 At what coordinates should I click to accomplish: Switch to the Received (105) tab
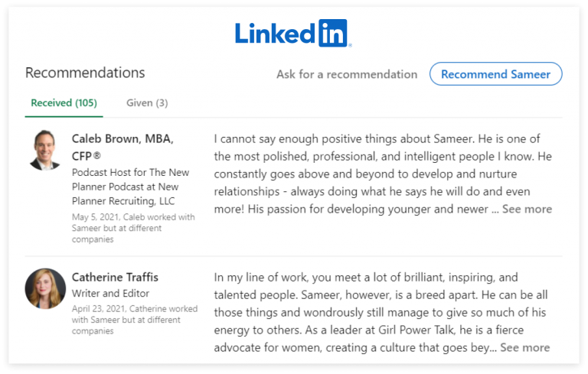63,102
